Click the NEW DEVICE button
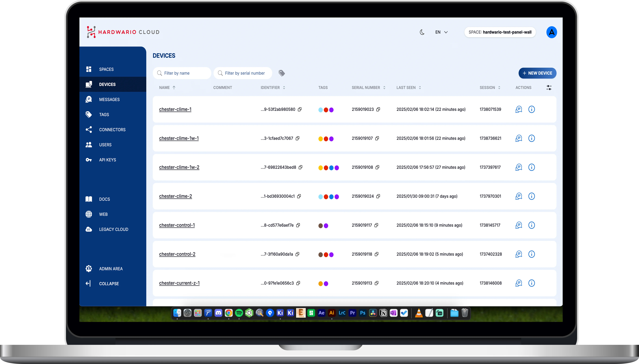 537,73
